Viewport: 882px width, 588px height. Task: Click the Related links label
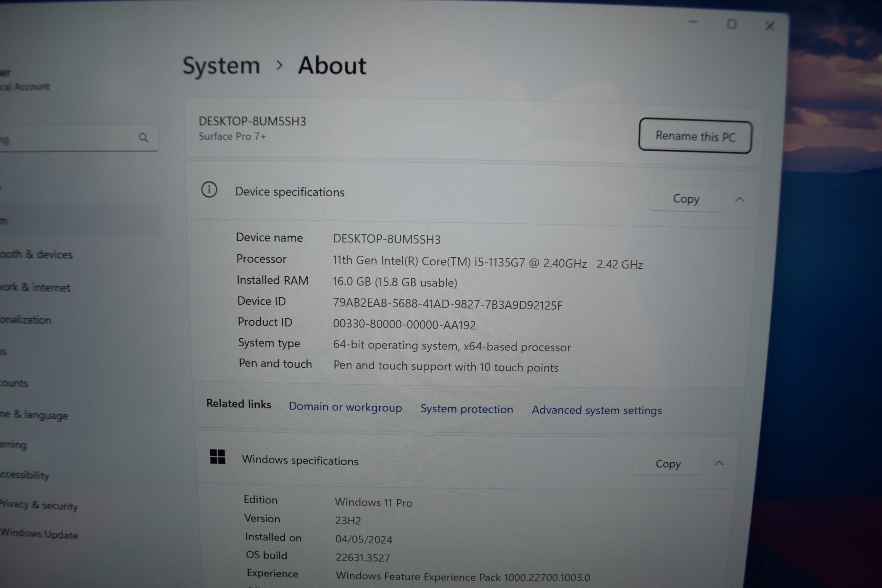click(238, 404)
